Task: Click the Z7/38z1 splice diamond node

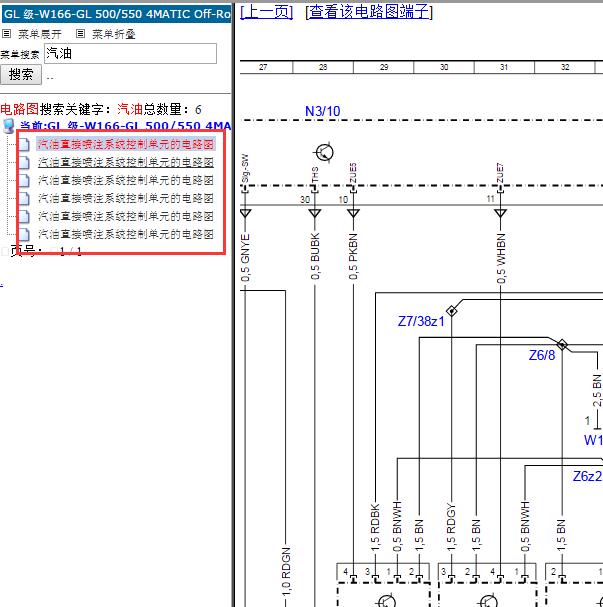Action: click(x=451, y=311)
